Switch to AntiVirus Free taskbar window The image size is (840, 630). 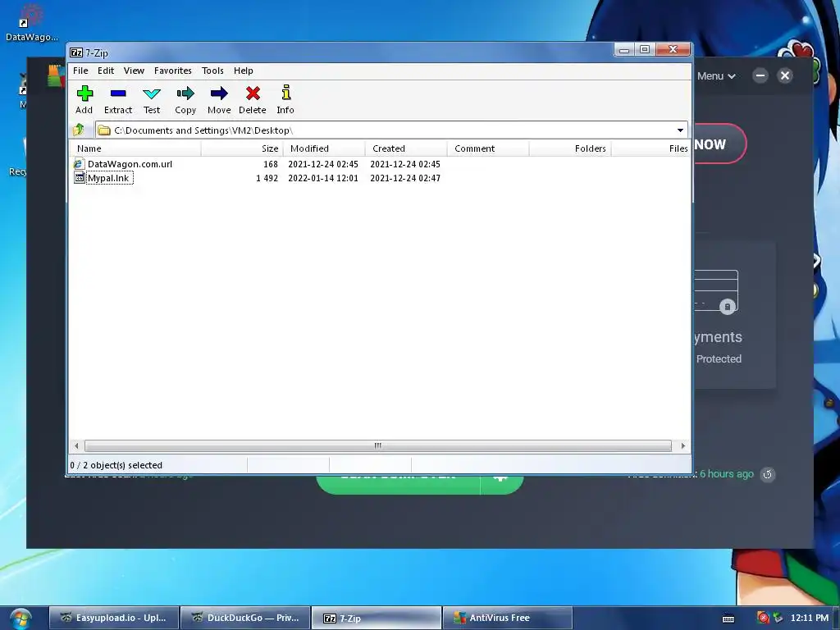point(508,619)
